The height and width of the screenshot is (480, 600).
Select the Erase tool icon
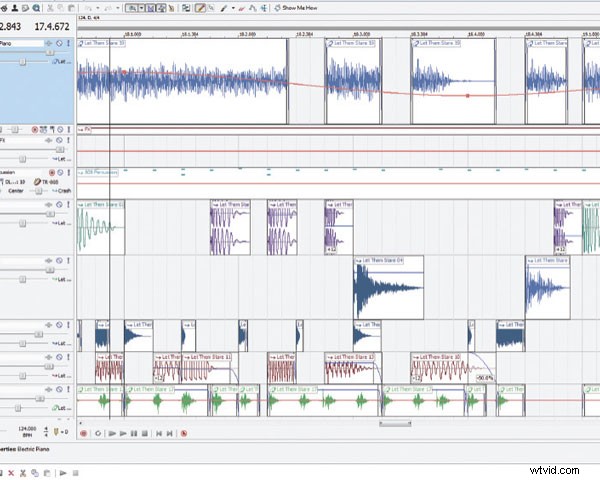[x=241, y=8]
